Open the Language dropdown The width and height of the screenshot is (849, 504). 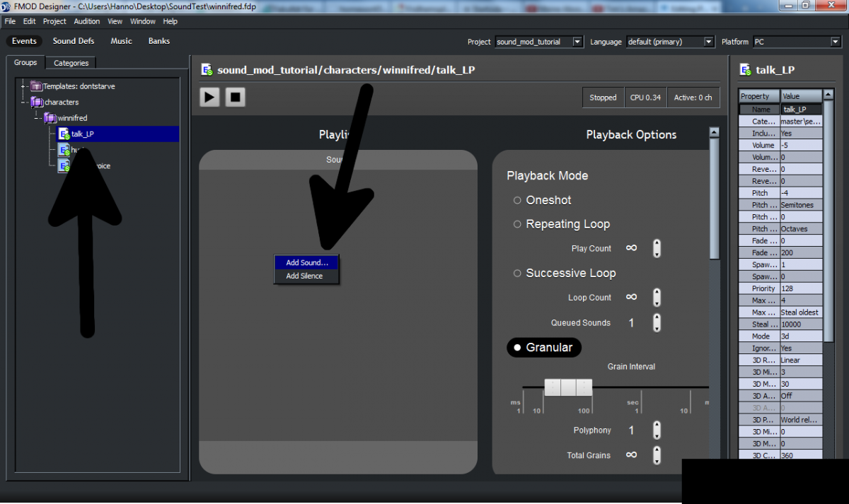pos(709,42)
